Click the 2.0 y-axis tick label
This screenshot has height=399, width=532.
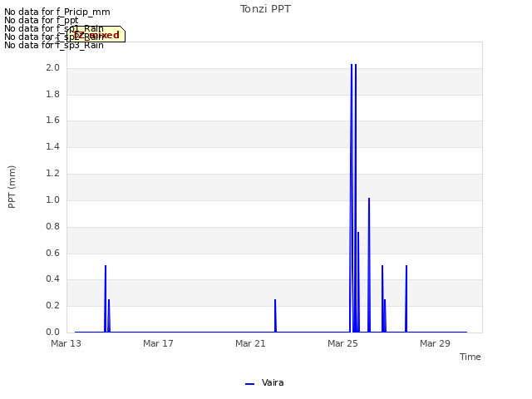[52, 67]
